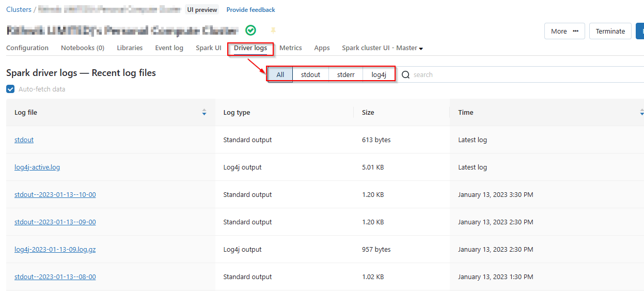Select the Driver logs tab
The width and height of the screenshot is (644, 291).
250,48
